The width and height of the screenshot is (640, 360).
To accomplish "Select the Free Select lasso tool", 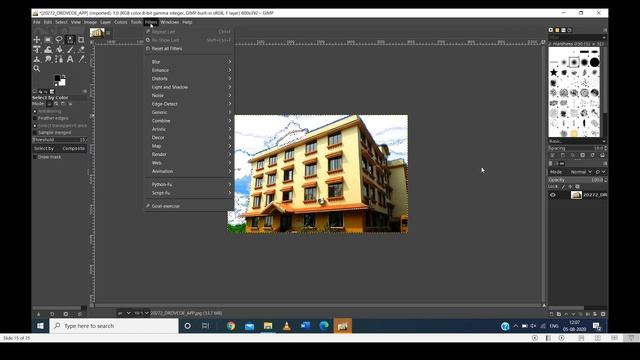I will click(59, 40).
